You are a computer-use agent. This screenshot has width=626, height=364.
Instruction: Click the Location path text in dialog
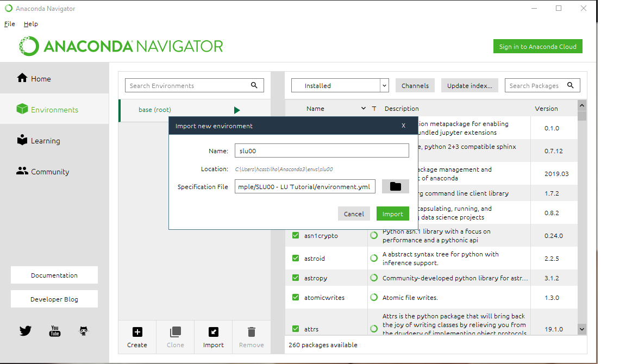284,169
